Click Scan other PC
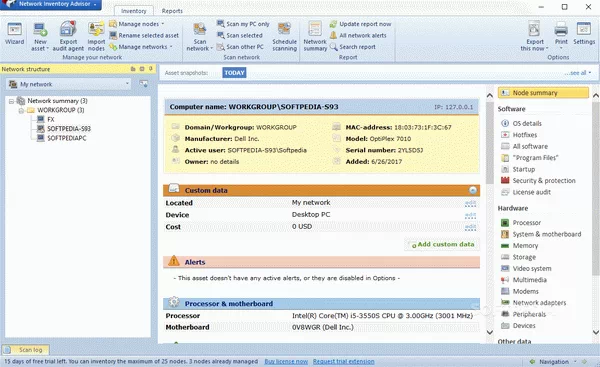600x367 pixels. [x=240, y=47]
